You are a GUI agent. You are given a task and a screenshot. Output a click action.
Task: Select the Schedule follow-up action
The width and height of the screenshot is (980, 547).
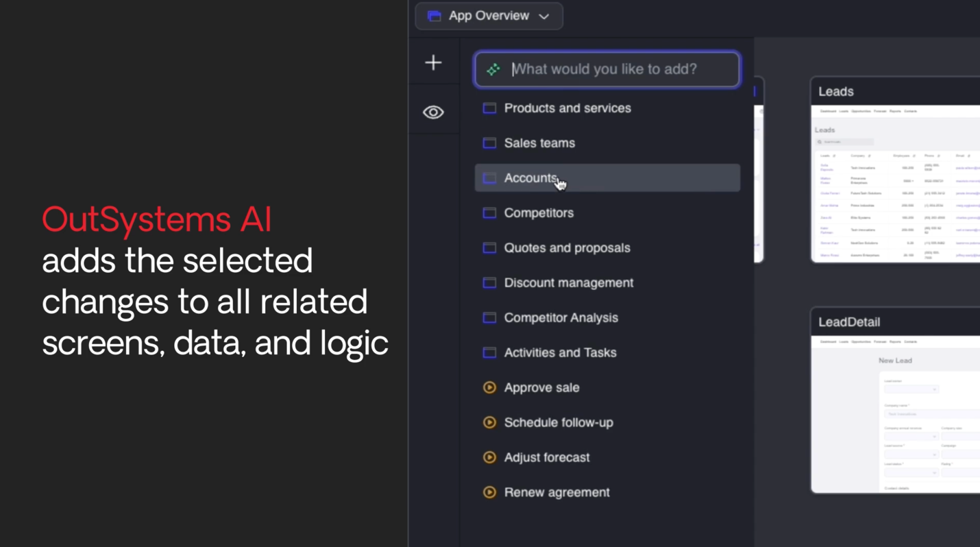pos(558,423)
